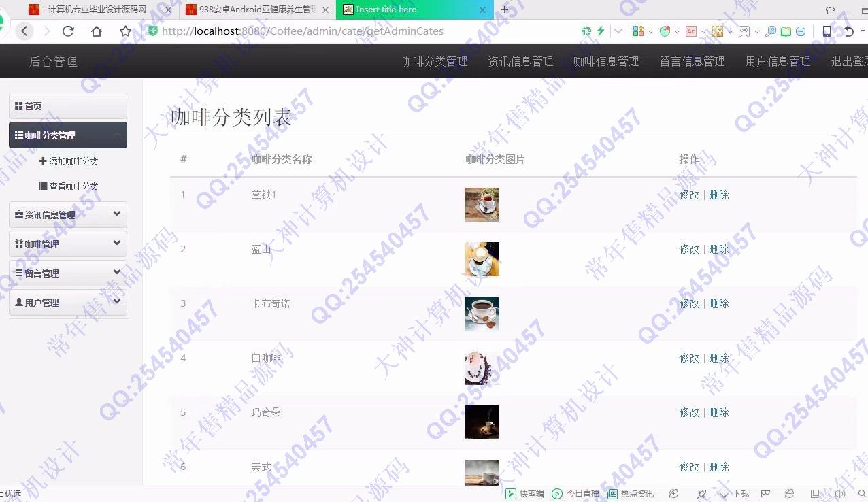868x502 pixels.
Task: Click 删除 for the 玛奇朵 row
Action: pos(719,412)
